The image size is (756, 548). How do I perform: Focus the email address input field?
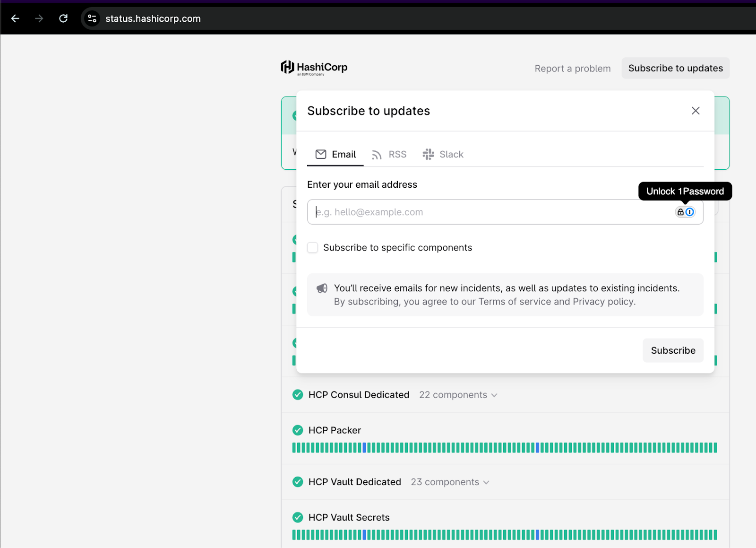click(491, 212)
